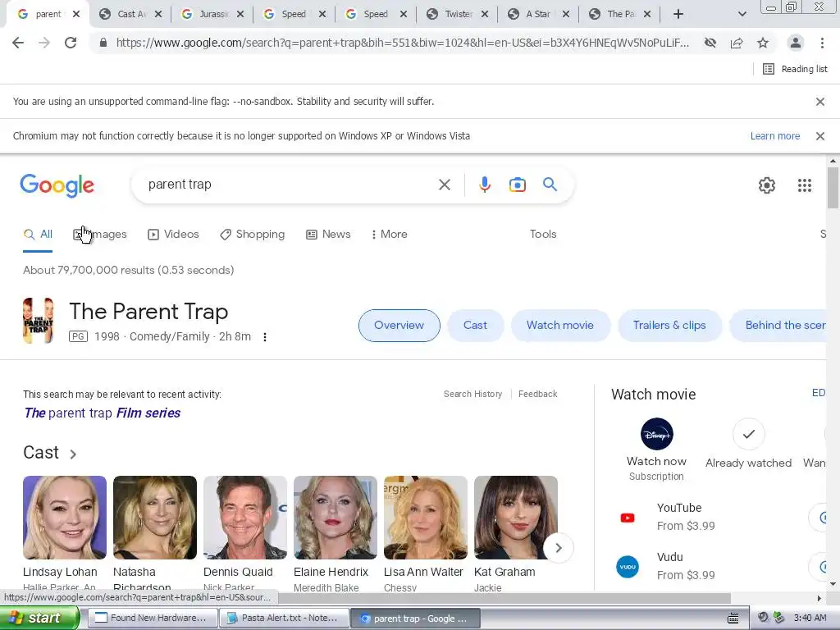
Task: Dismiss the no-sandbox warning bar
Action: [819, 101]
